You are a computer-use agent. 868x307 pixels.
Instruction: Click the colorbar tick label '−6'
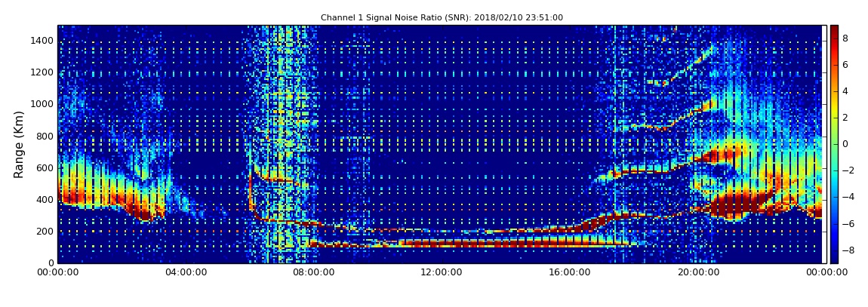coord(848,223)
